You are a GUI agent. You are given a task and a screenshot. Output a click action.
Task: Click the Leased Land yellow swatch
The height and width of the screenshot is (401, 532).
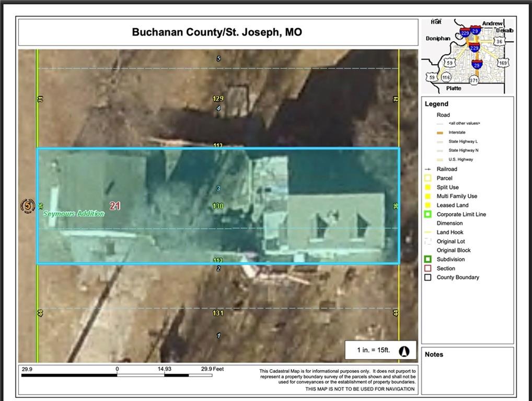(428, 205)
